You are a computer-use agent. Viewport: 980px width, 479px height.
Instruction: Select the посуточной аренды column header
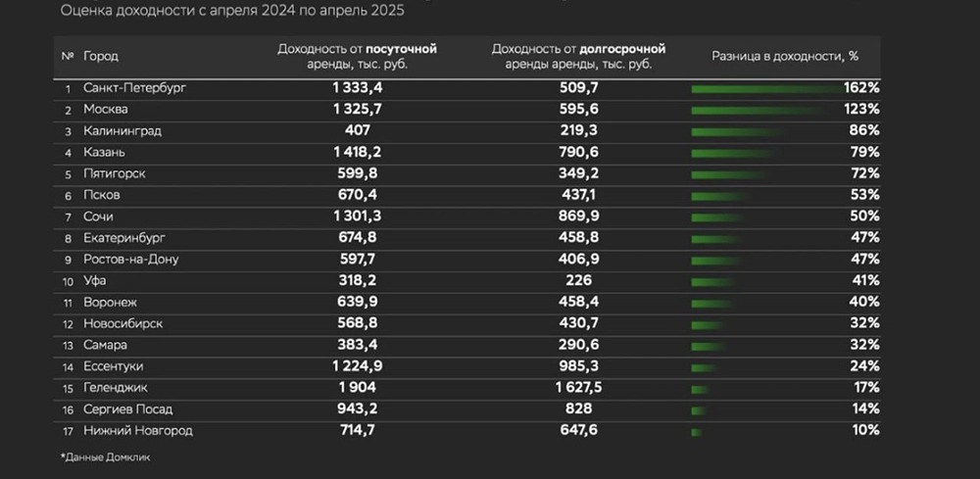pyautogui.click(x=357, y=56)
